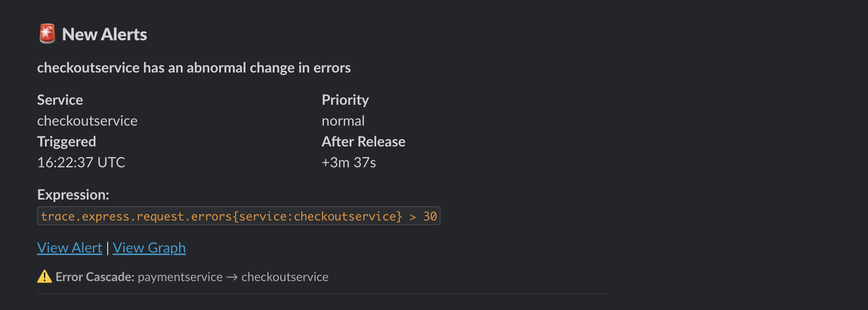
Task: Click the Error Cascade label
Action: click(x=94, y=276)
